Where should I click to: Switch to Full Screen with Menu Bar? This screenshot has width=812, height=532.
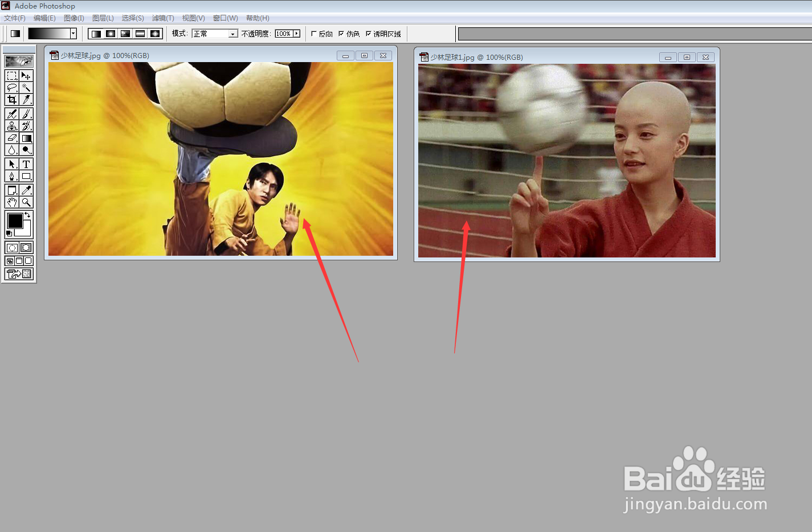[x=19, y=261]
